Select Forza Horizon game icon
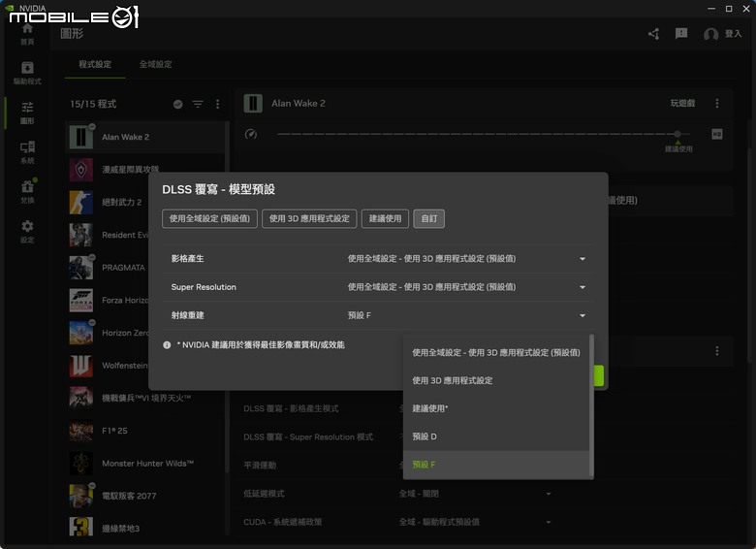756x549 pixels. [x=81, y=300]
